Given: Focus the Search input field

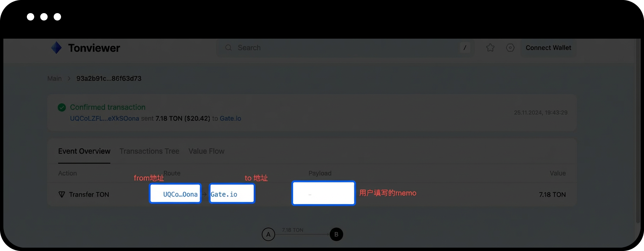Looking at the screenshot, I should coord(345,48).
